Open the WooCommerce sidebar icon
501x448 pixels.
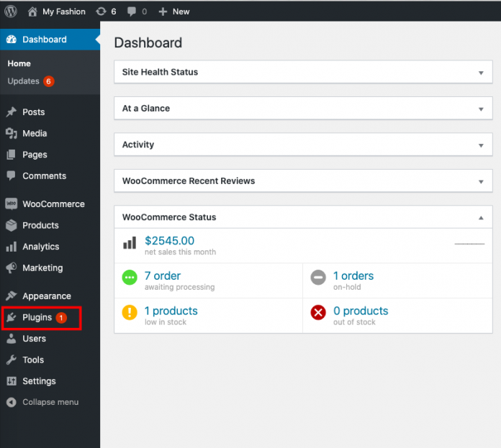click(11, 204)
